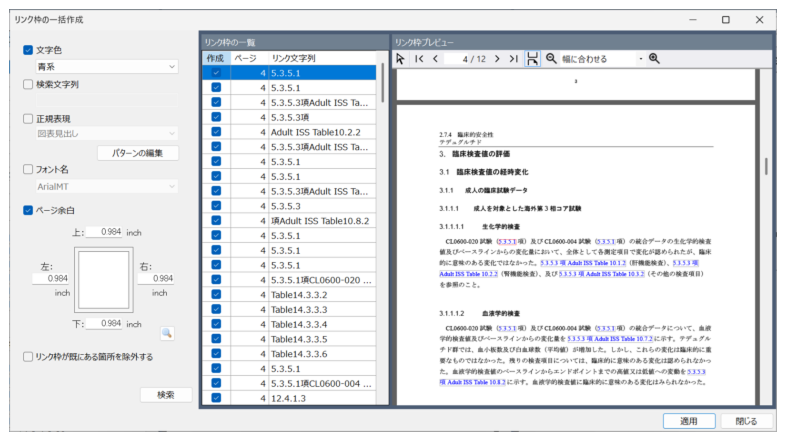
Task: Enable the 正規表現 checkbox
Action: (28, 118)
